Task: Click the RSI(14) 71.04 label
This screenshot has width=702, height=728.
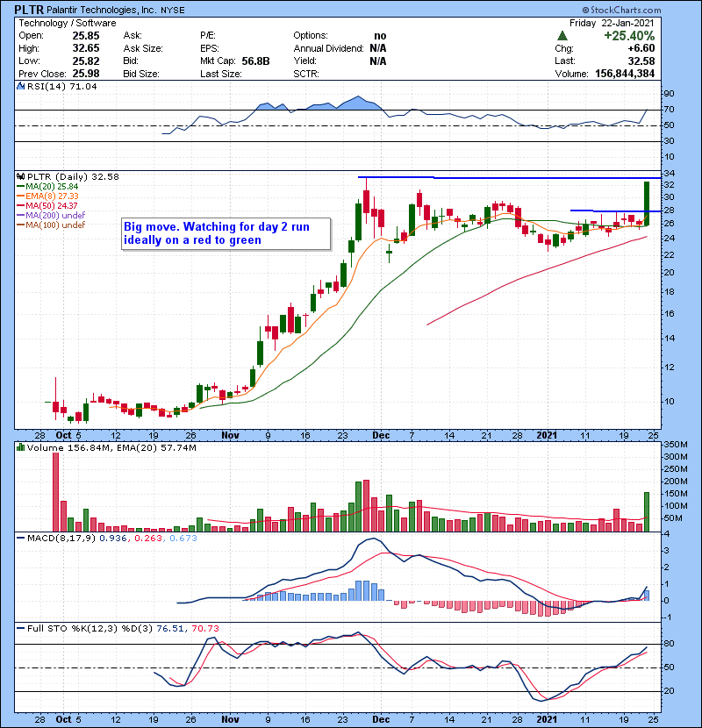Action: point(61,86)
